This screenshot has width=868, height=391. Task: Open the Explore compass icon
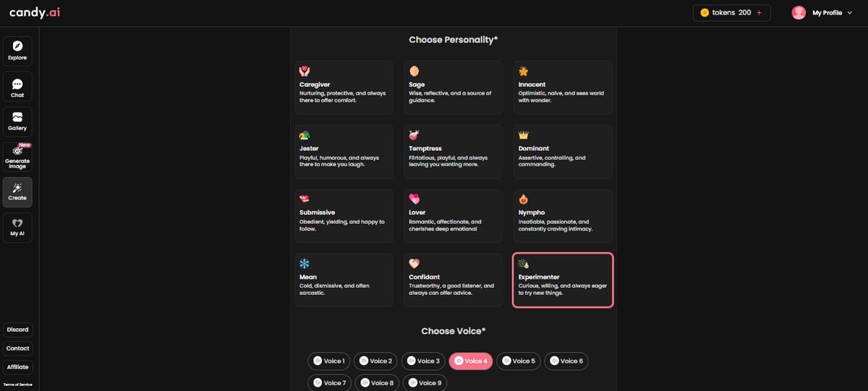[x=17, y=46]
